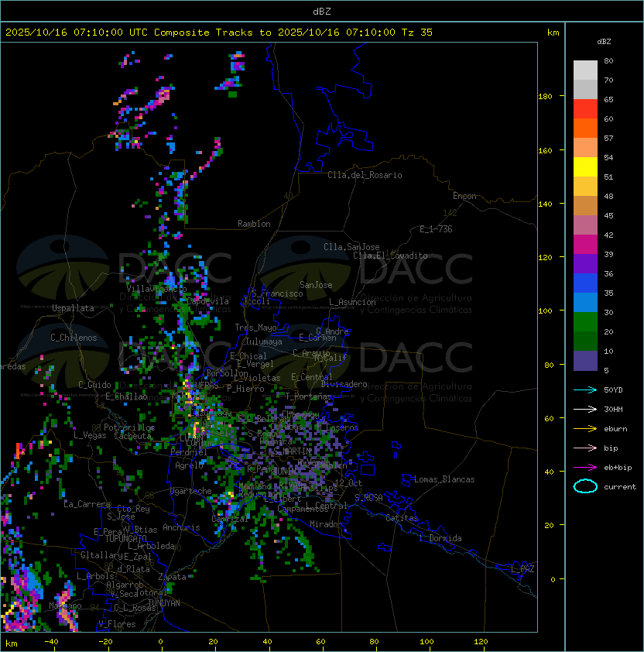This screenshot has width=644, height=652.
Task: Click the dBZ title at top center
Action: pos(322,12)
